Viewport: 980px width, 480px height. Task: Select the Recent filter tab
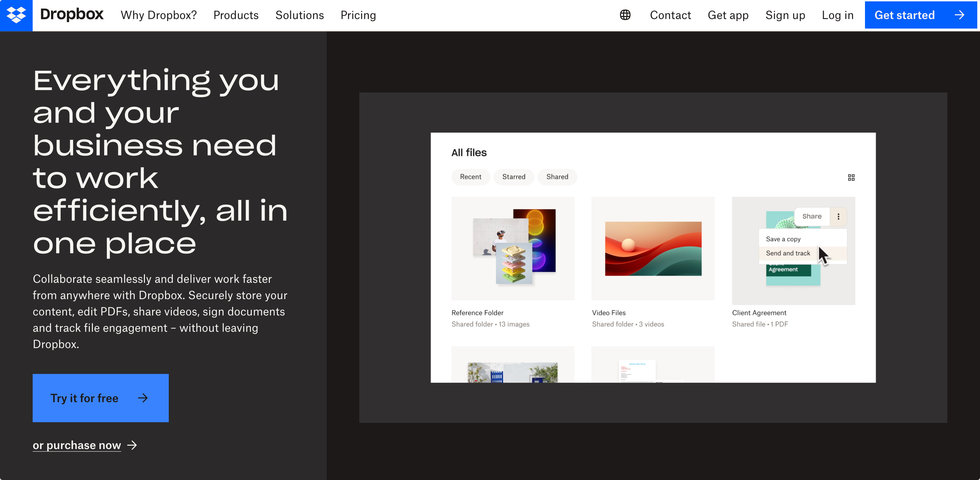pyautogui.click(x=470, y=177)
